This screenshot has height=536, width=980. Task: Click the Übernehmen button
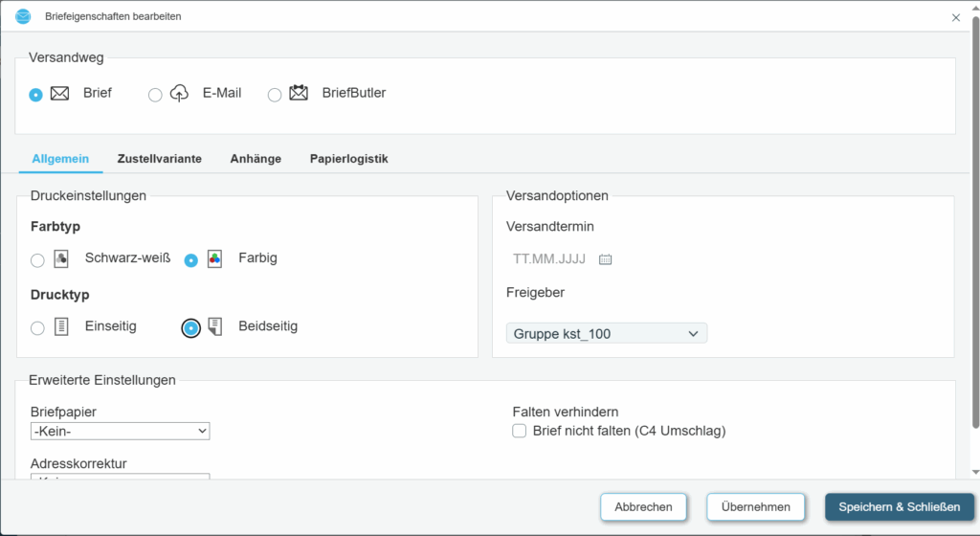coord(755,507)
